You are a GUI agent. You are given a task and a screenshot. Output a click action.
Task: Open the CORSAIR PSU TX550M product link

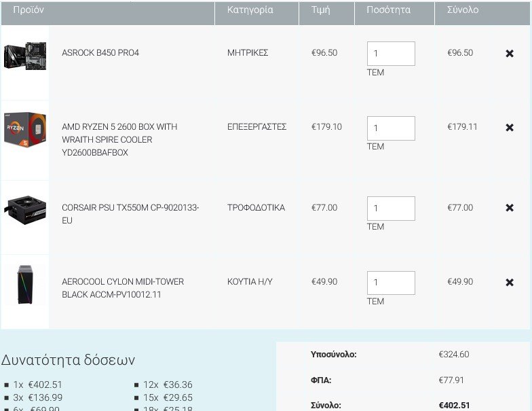coord(130,213)
